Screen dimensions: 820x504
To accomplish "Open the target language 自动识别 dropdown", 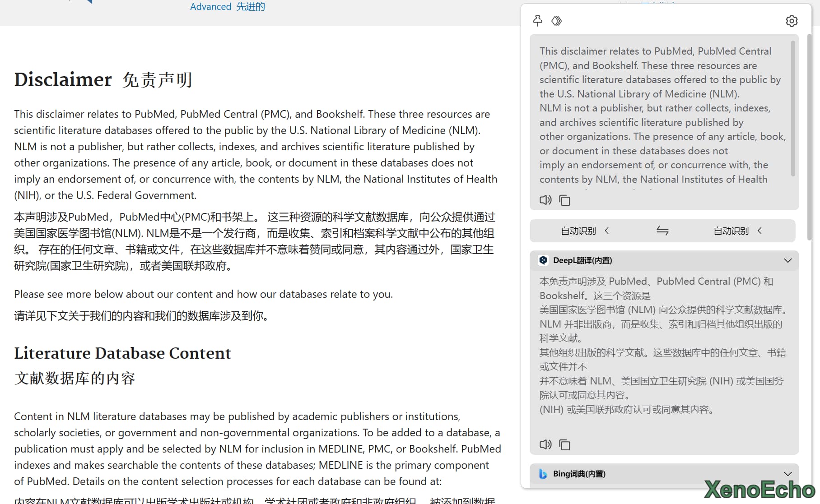I will coord(737,231).
